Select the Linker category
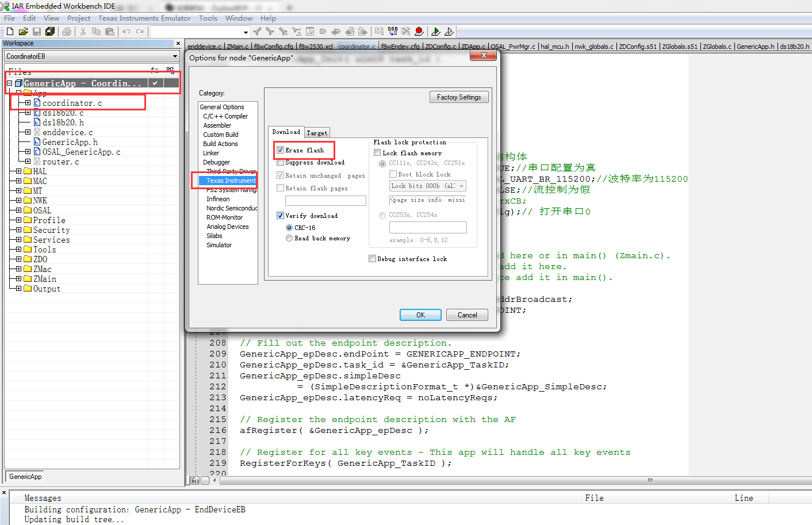This screenshot has width=812, height=525. 211,153
